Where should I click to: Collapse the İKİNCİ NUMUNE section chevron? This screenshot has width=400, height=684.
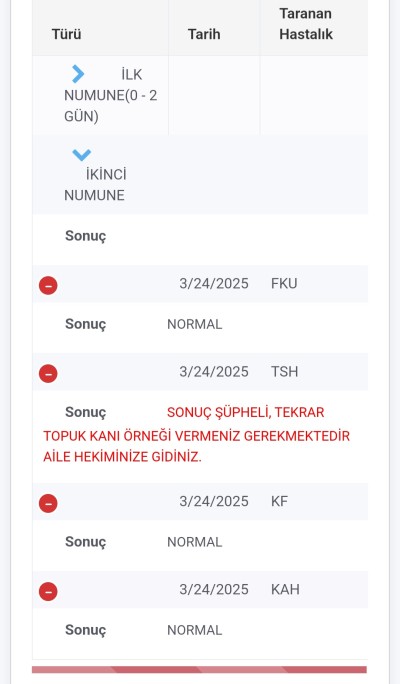point(82,154)
